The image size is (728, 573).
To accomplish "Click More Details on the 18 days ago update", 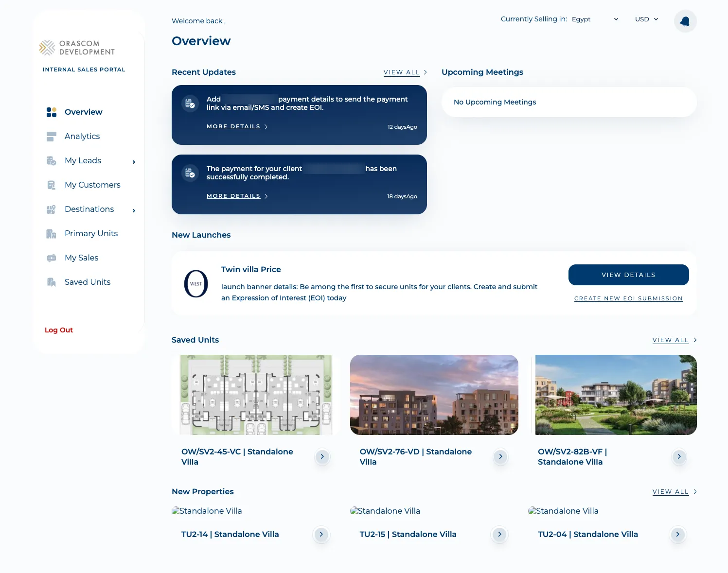I will (237, 196).
